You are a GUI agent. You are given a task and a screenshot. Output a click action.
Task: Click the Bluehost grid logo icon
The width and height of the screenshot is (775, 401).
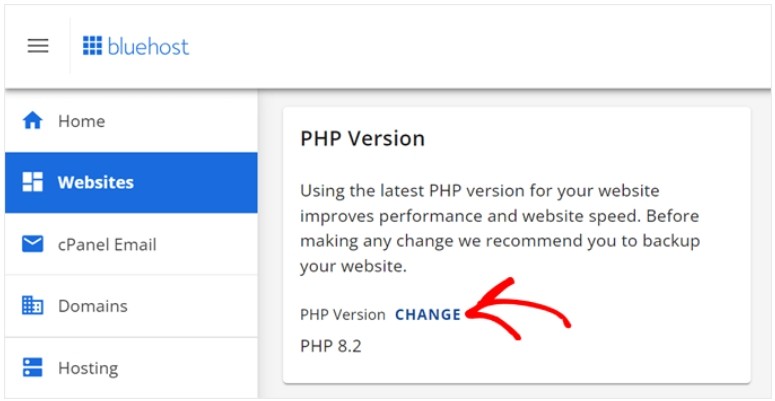coord(93,46)
